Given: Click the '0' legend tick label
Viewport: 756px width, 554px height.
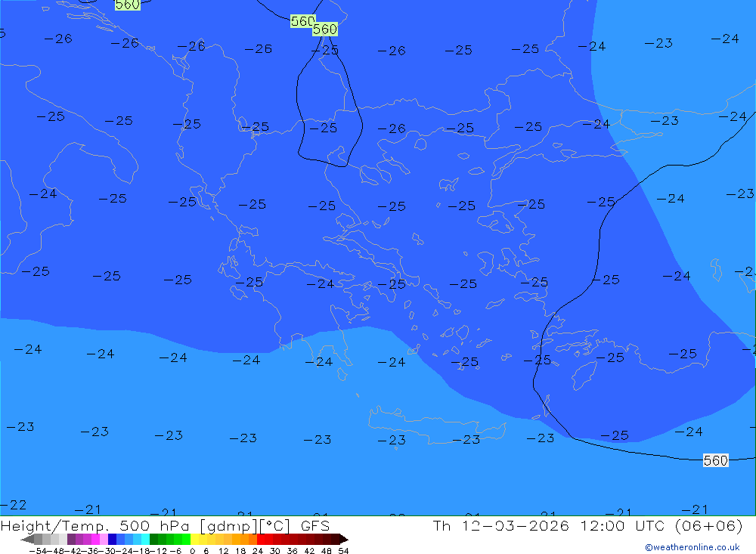Looking at the screenshot, I should click(x=192, y=551).
